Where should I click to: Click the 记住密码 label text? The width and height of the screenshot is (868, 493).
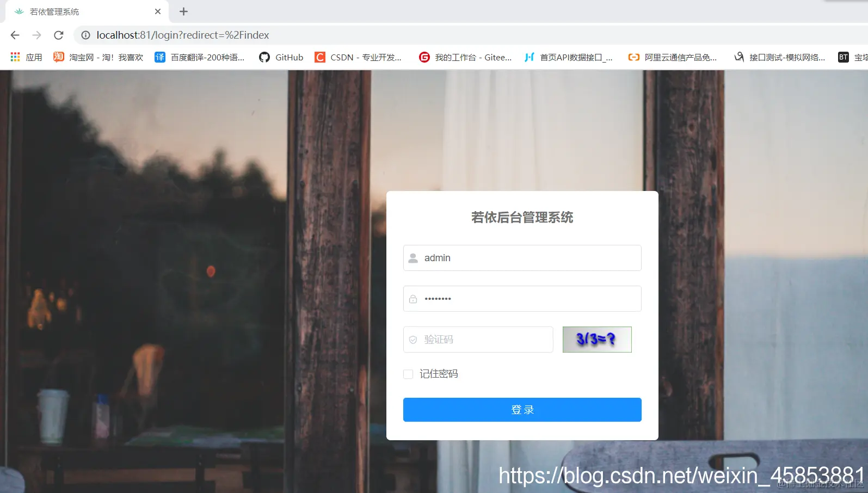tap(439, 374)
